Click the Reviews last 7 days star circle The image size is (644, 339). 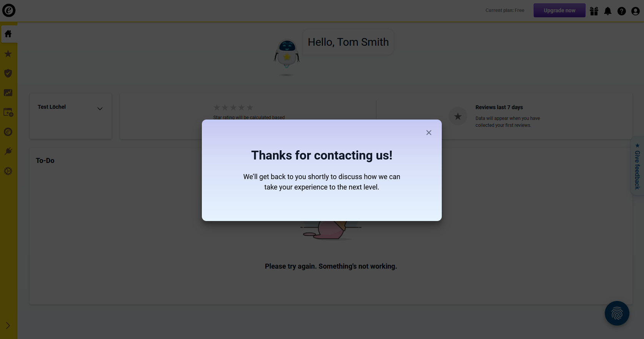click(x=458, y=116)
